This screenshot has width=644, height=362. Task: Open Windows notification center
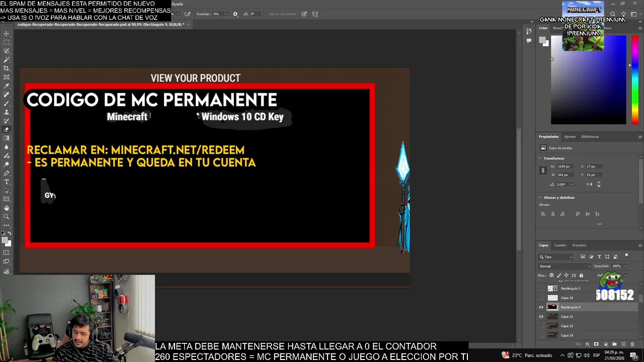633,355
